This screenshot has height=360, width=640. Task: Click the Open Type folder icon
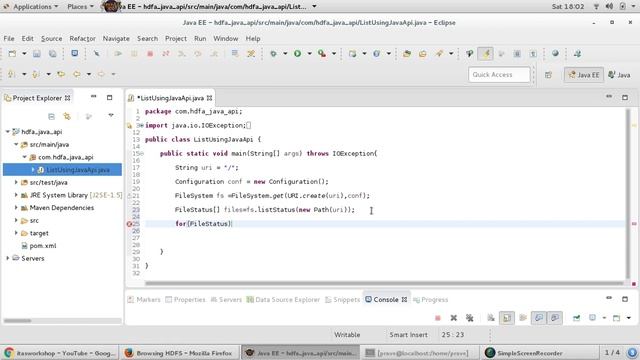click(x=407, y=53)
